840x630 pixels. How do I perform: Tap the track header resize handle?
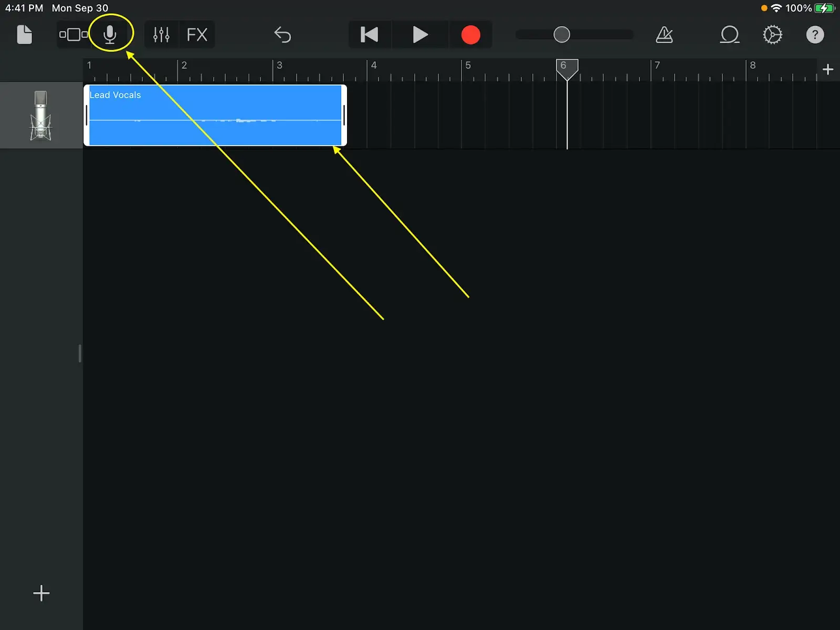point(80,353)
